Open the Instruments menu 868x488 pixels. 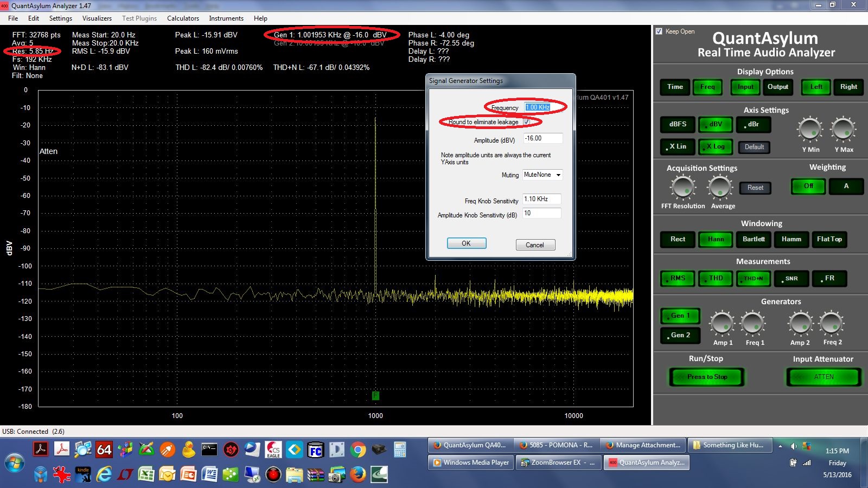226,18
